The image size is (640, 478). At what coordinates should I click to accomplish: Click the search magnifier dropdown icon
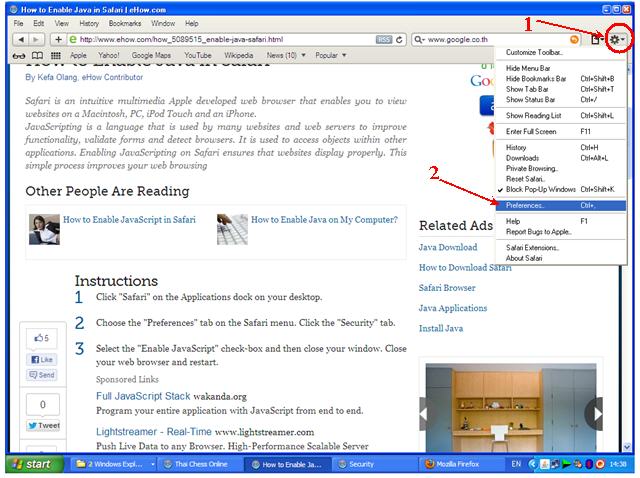point(419,40)
